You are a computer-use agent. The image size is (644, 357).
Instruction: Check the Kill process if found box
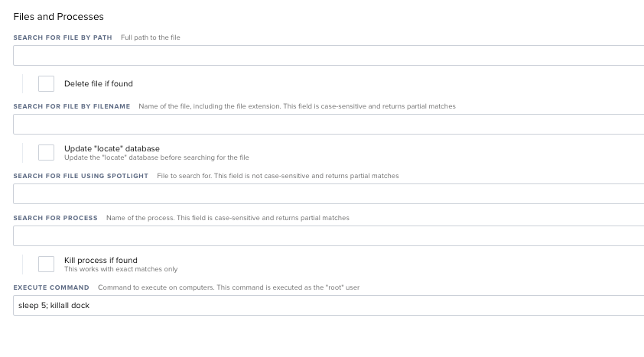(46, 265)
